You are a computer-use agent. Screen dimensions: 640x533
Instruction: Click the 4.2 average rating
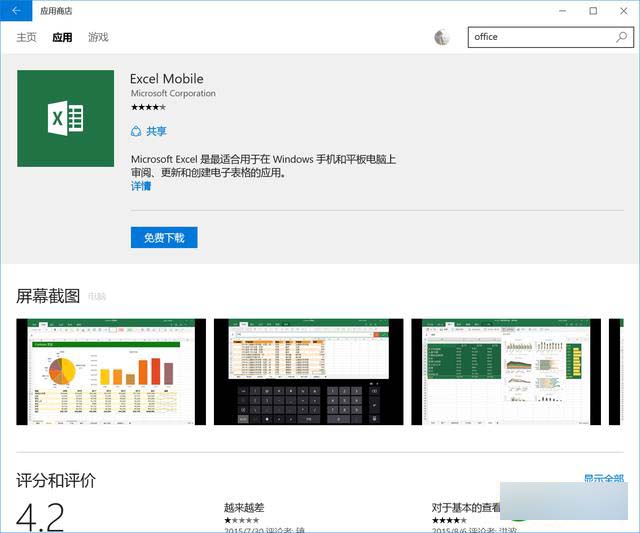(x=40, y=517)
